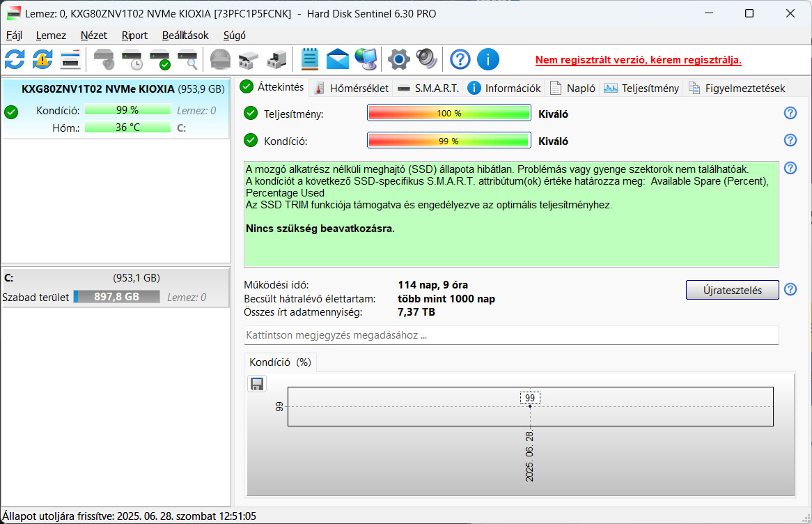Click help icon next to Újratesztelés button

(x=790, y=289)
